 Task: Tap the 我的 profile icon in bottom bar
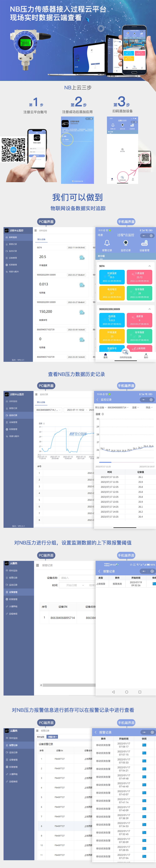point(146,354)
